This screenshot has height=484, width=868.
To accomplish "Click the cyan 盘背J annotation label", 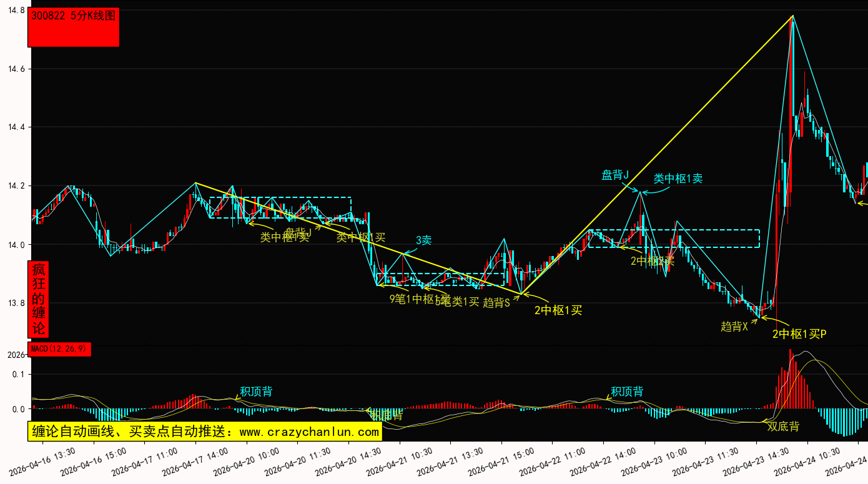I will coord(614,175).
